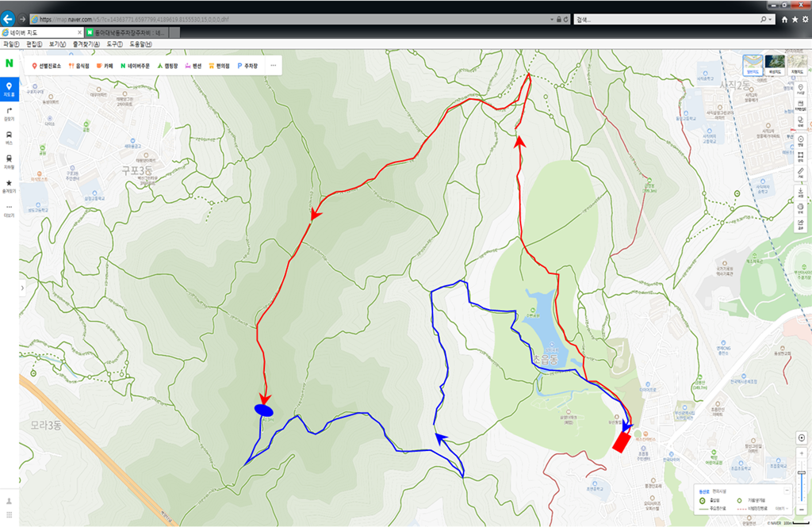812x527 pixels.
Task: Open the 버스 bus sidebar item
Action: click(x=10, y=138)
